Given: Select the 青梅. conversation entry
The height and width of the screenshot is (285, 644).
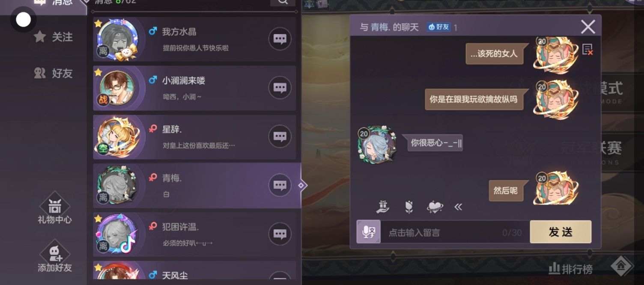Looking at the screenshot, I should pyautogui.click(x=195, y=186).
